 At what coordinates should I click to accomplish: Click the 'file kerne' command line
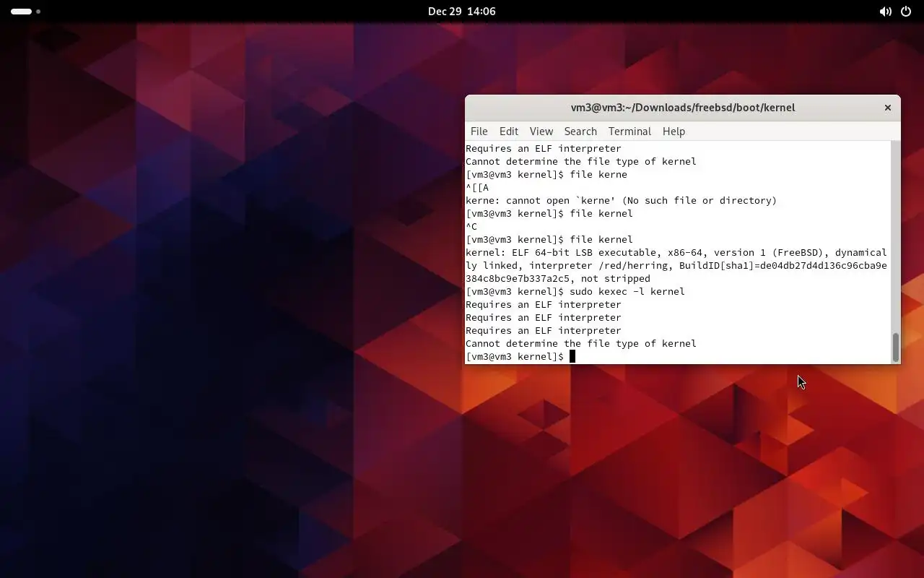tap(546, 174)
